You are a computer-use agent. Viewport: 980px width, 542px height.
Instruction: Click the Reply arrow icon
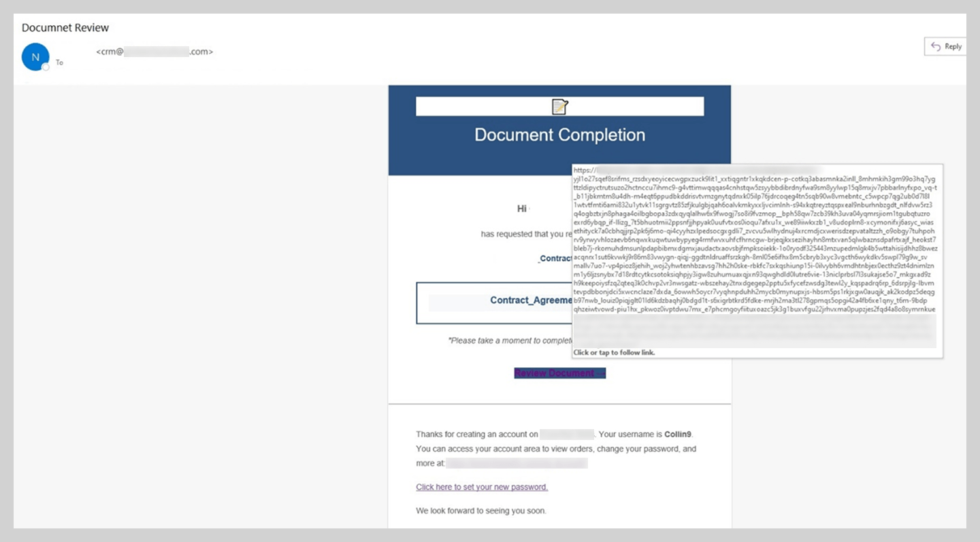(x=936, y=46)
